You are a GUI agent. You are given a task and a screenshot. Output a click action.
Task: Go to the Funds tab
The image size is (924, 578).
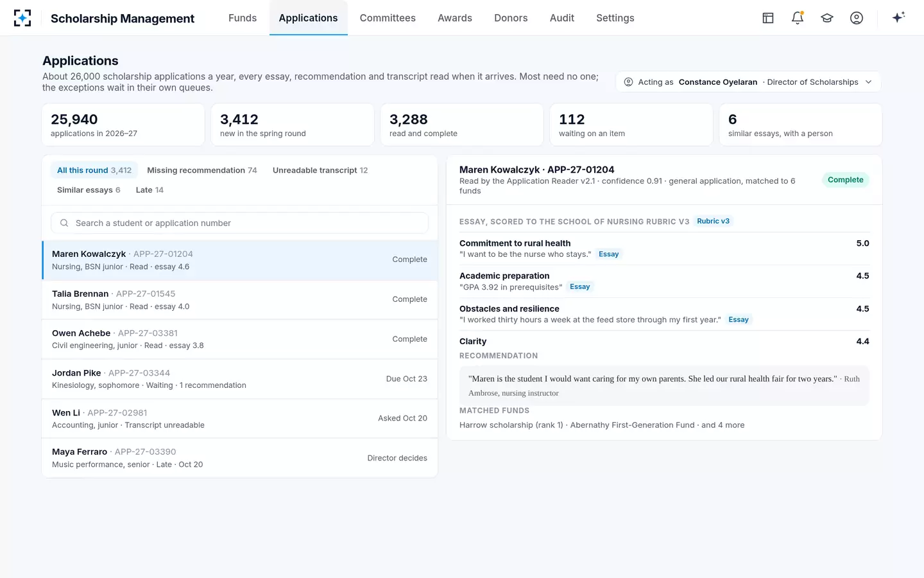pos(243,18)
